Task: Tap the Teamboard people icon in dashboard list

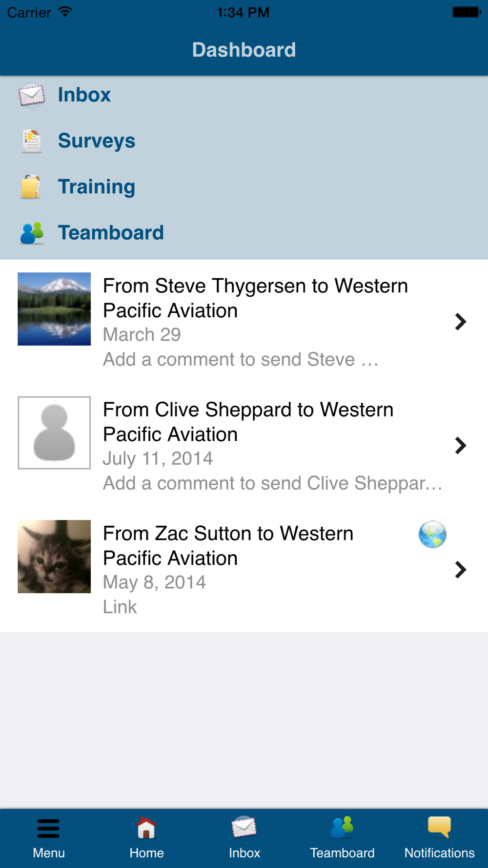Action: click(x=32, y=233)
